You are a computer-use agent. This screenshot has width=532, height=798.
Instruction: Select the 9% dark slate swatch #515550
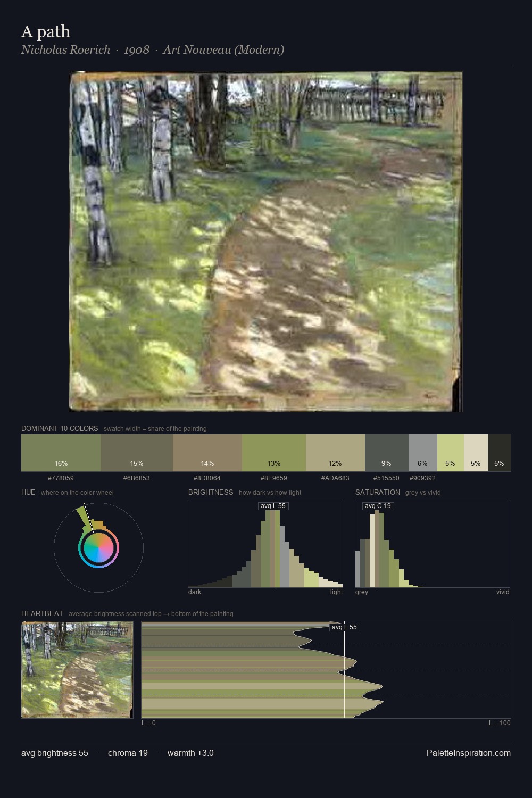pyautogui.click(x=387, y=453)
